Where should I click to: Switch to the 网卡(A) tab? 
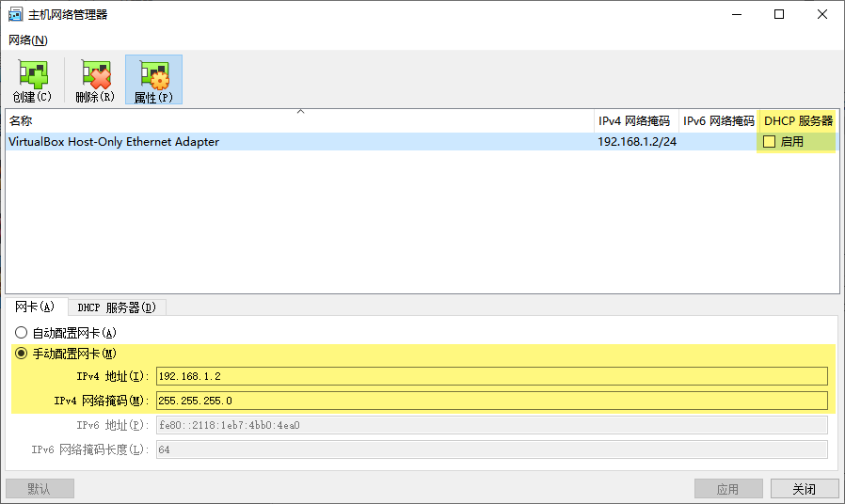pyautogui.click(x=35, y=307)
